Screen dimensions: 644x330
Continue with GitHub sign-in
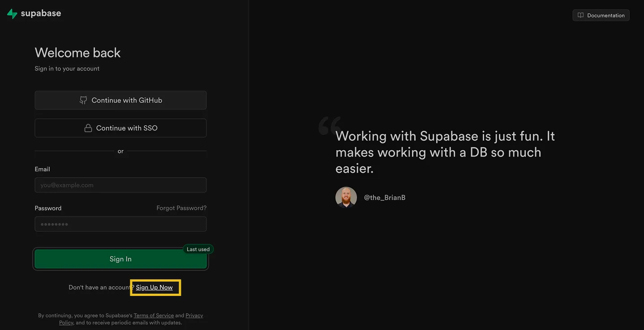click(120, 100)
